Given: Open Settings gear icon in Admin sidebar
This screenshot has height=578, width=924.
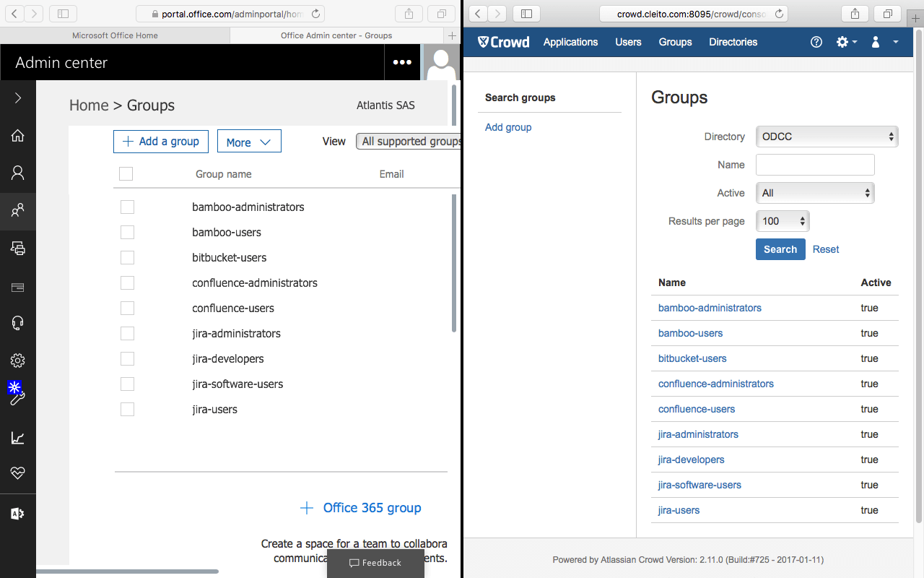Looking at the screenshot, I should point(18,361).
